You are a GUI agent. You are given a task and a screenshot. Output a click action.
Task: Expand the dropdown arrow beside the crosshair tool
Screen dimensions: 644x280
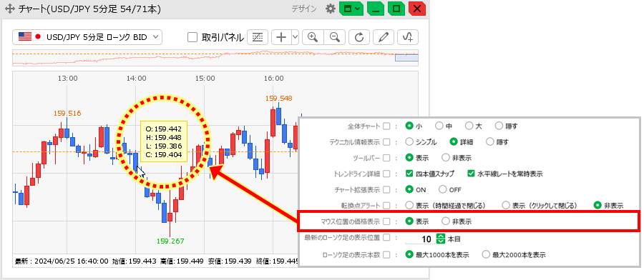pos(295,37)
